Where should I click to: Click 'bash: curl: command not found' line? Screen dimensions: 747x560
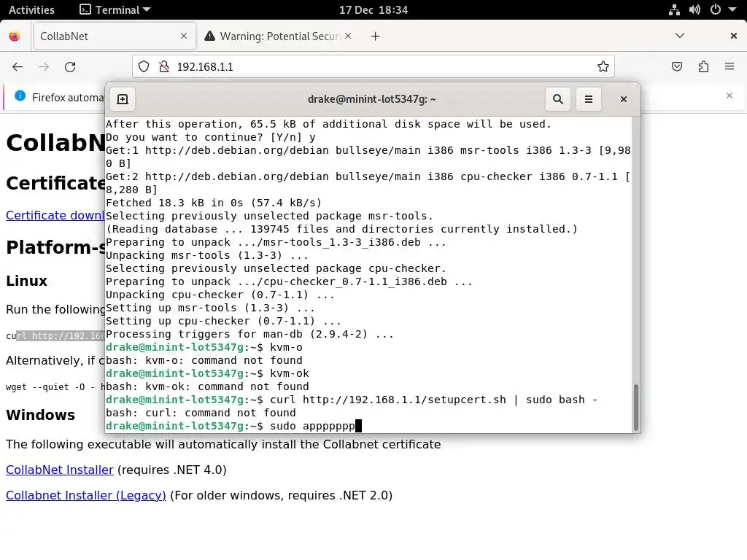click(201, 413)
